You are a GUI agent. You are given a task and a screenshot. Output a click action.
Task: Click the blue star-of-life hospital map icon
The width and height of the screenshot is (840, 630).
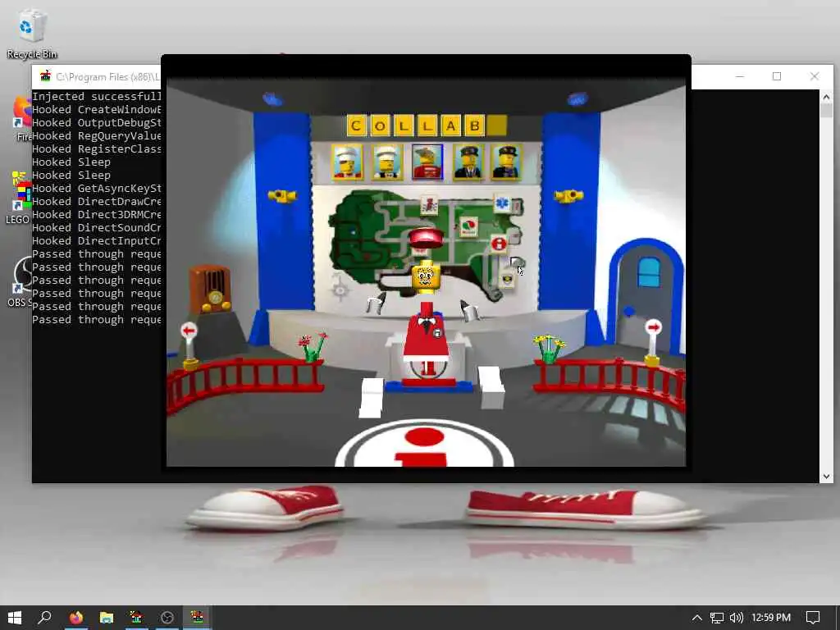coord(503,204)
